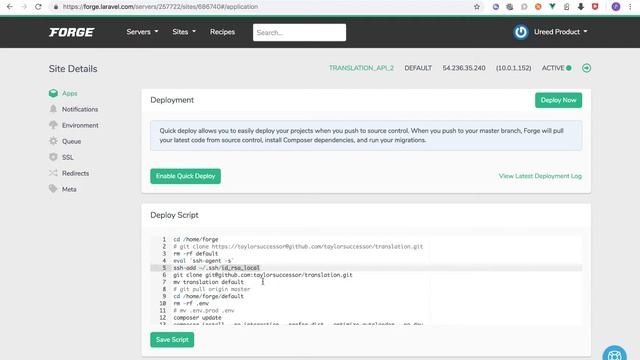Click the user avatar power icon
This screenshot has height=360, width=640.
tap(520, 32)
